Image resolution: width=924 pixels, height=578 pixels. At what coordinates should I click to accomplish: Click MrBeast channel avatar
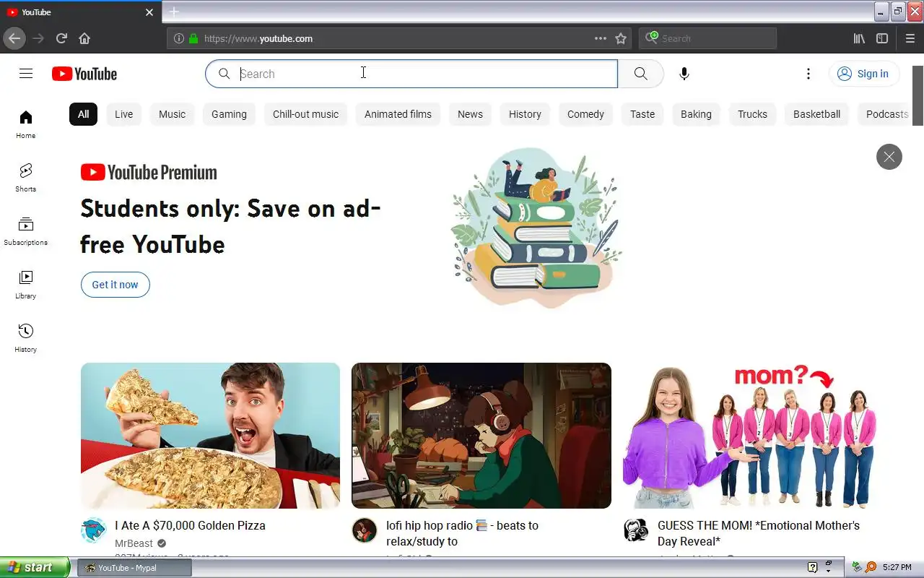click(93, 531)
